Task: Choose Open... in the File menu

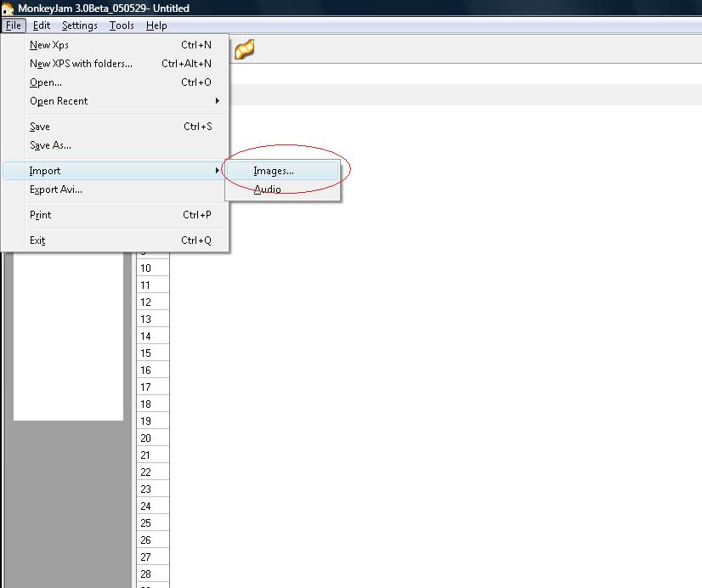Action: pos(116,82)
